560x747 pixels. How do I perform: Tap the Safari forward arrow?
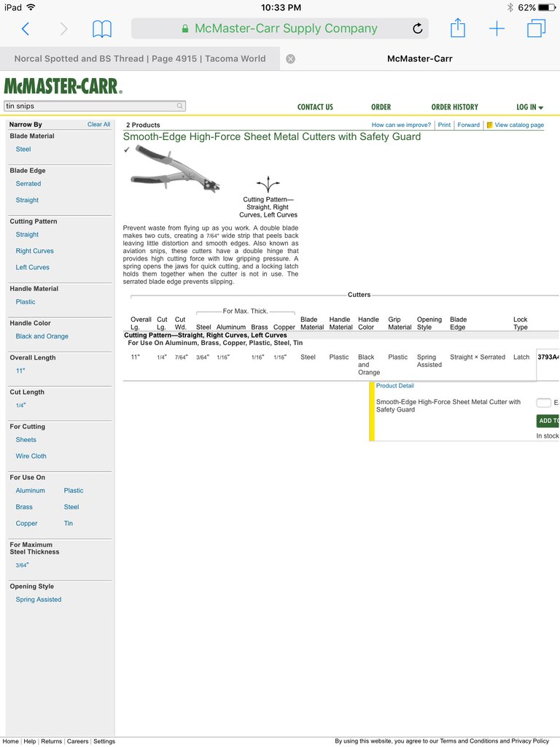pos(63,28)
